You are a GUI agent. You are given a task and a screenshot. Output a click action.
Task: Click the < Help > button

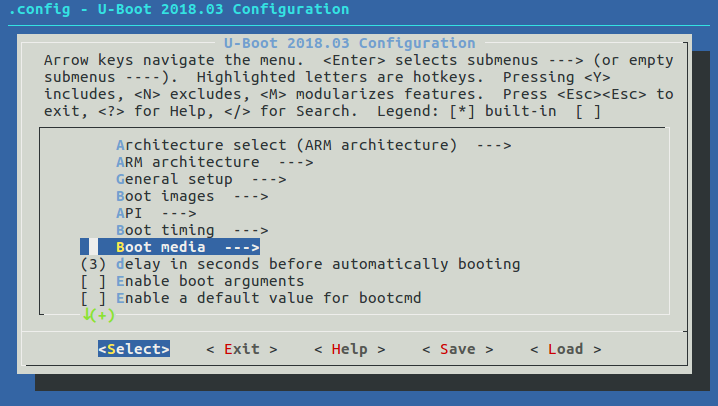(x=350, y=349)
